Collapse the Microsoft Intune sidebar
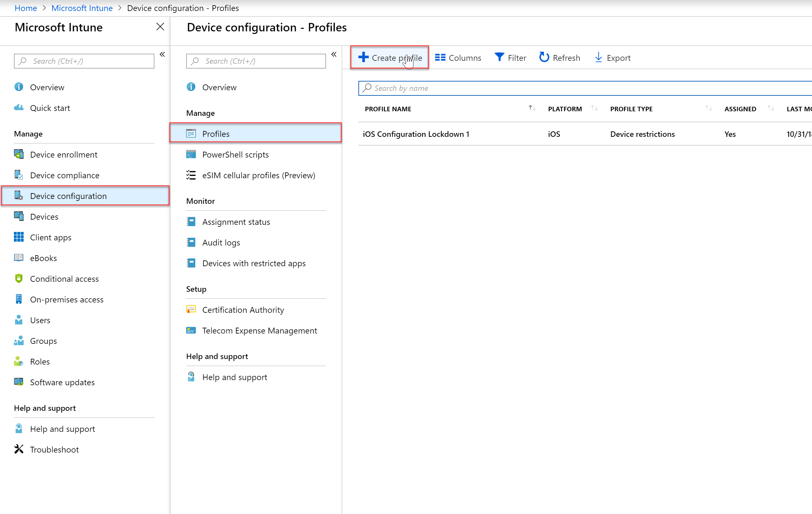Image resolution: width=812 pixels, height=514 pixels. pos(162,54)
